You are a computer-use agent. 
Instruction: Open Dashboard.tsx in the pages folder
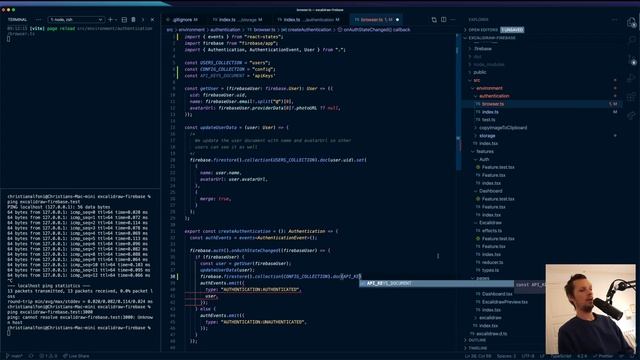tap(497, 294)
